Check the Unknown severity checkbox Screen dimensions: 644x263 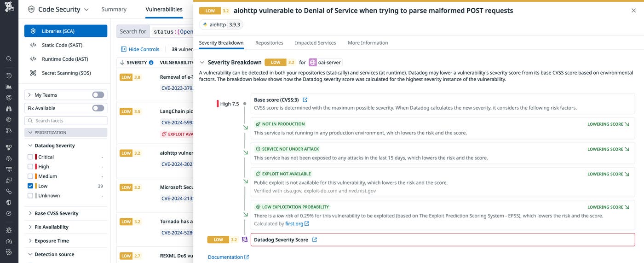click(30, 196)
